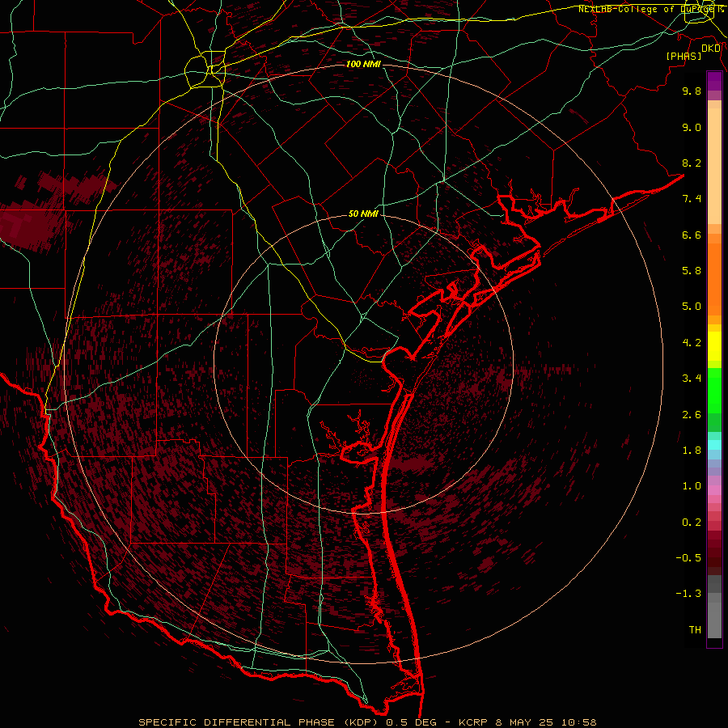Click the [PHAS] units label
Image resolution: width=728 pixels, height=728 pixels.
coord(684,56)
